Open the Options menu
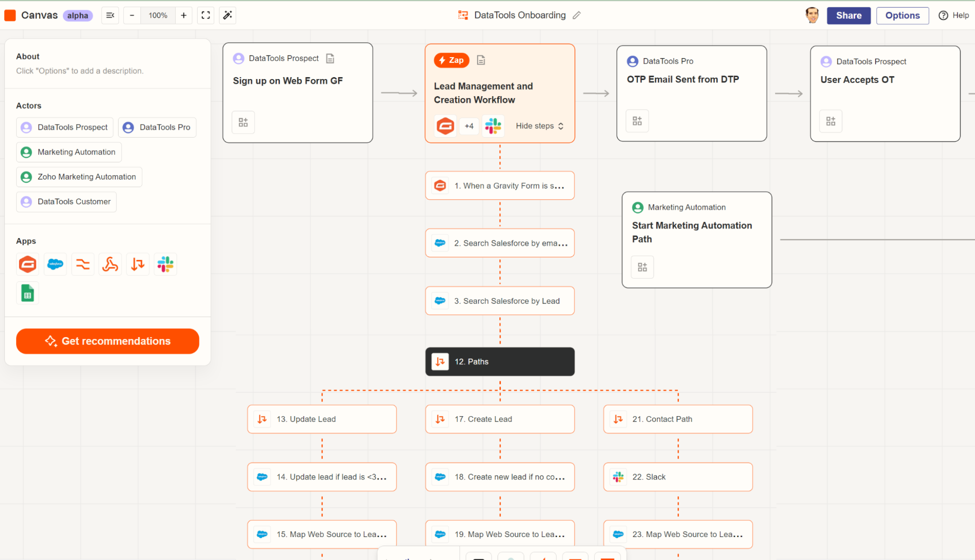The height and width of the screenshot is (560, 975). (x=903, y=16)
